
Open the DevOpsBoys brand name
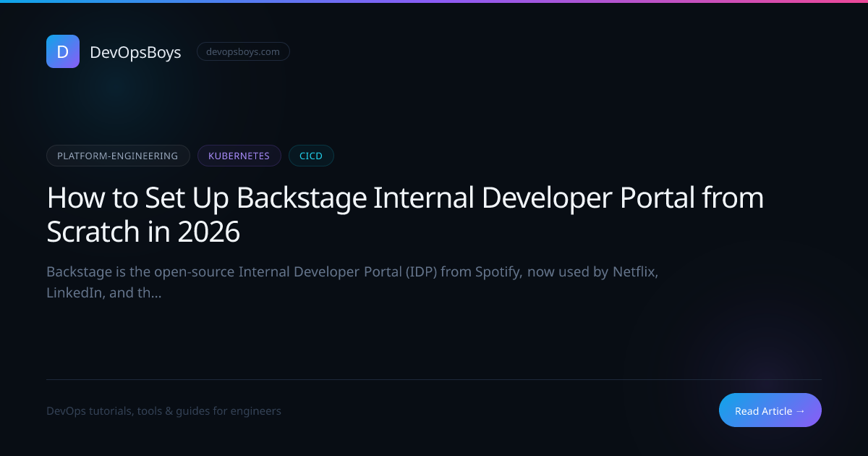[135, 52]
